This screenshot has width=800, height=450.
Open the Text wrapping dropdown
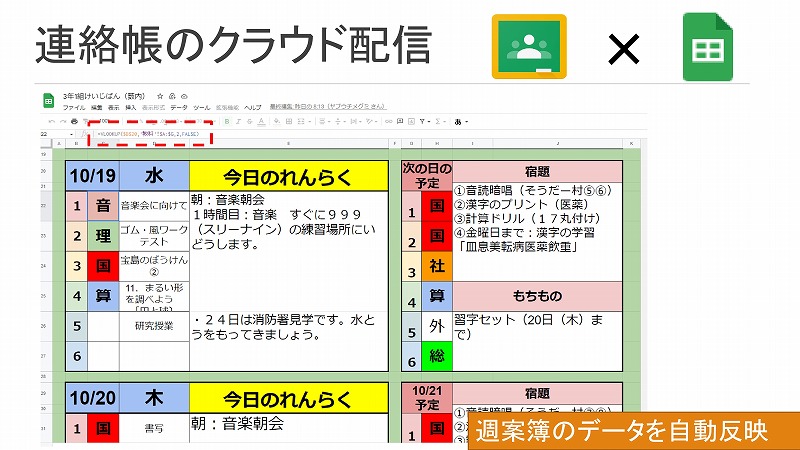point(356,121)
